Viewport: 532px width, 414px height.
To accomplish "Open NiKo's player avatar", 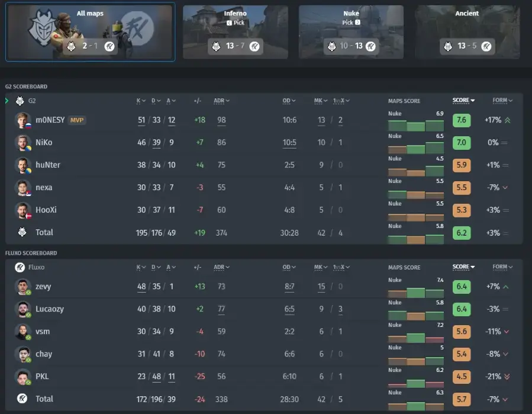I will [x=22, y=143].
